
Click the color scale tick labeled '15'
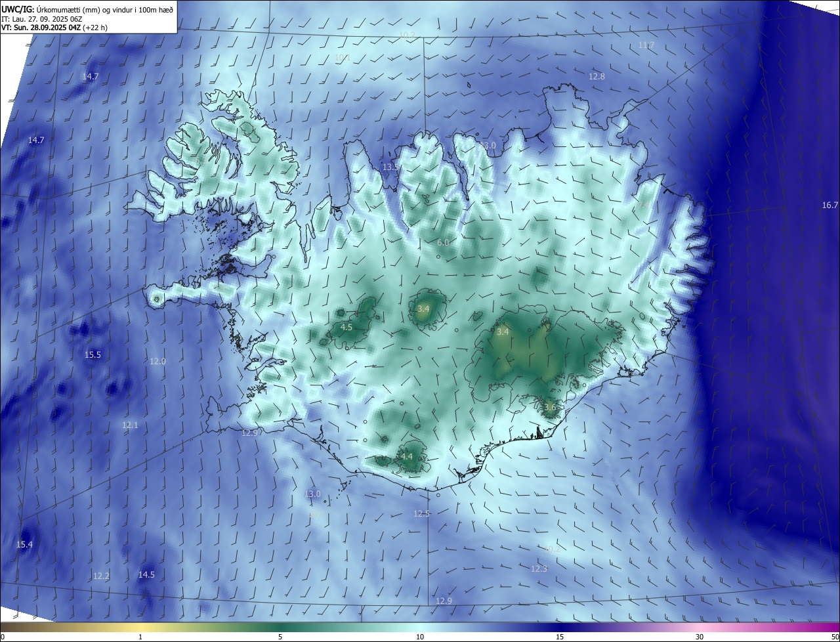tap(560, 637)
